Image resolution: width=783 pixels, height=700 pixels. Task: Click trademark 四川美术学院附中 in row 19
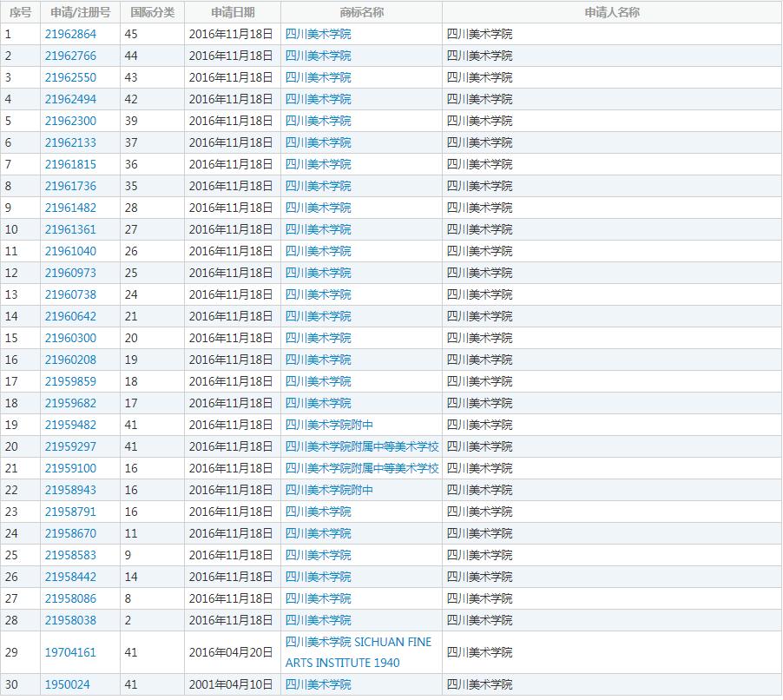(329, 426)
